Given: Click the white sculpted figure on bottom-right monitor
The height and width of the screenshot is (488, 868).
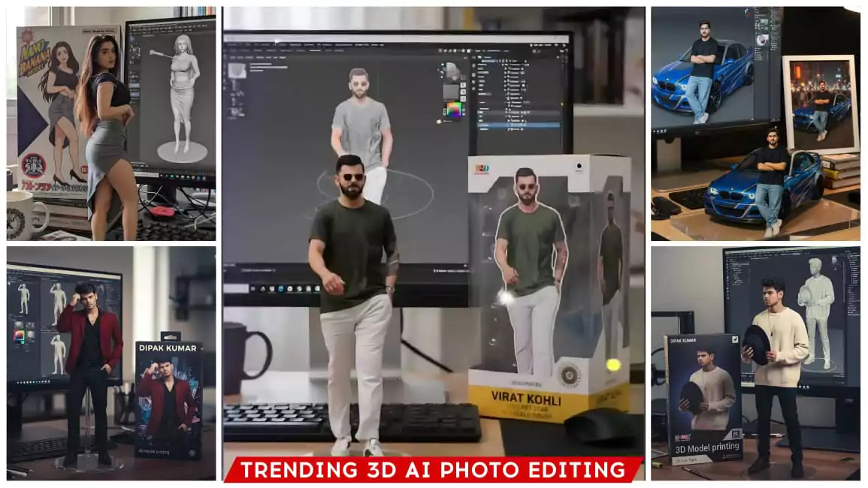Looking at the screenshot, I should tap(815, 308).
